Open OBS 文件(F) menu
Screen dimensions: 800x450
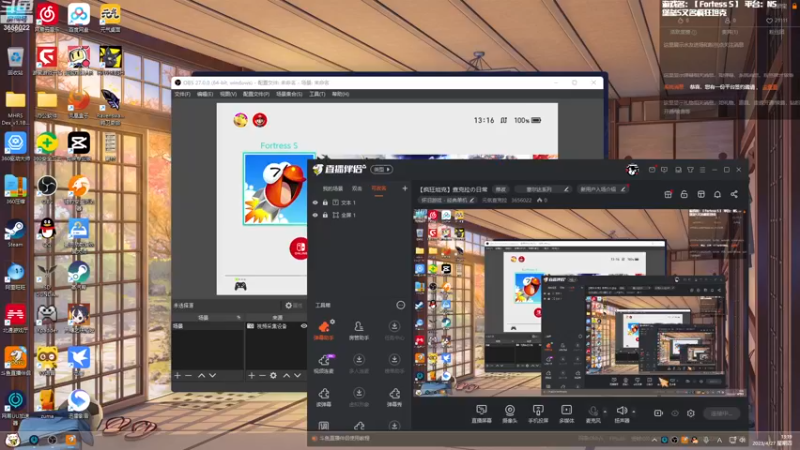tap(182, 94)
